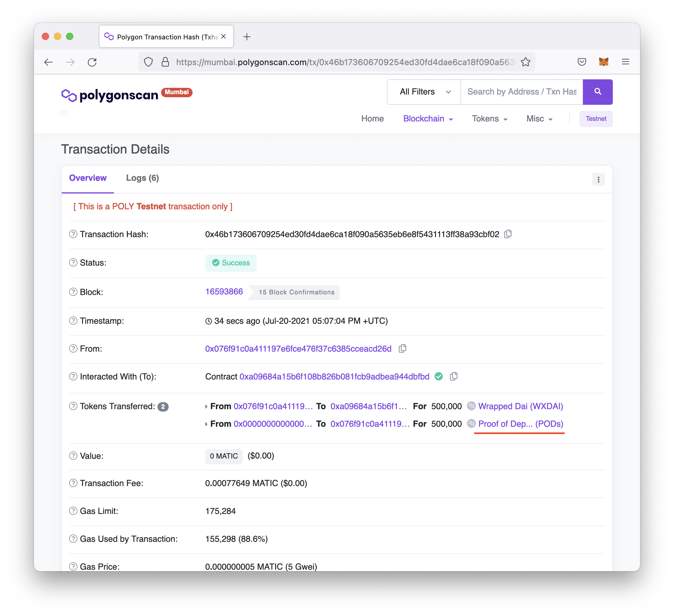Click the Mumbai network badge
Screen dimensions: 674x616
click(177, 92)
